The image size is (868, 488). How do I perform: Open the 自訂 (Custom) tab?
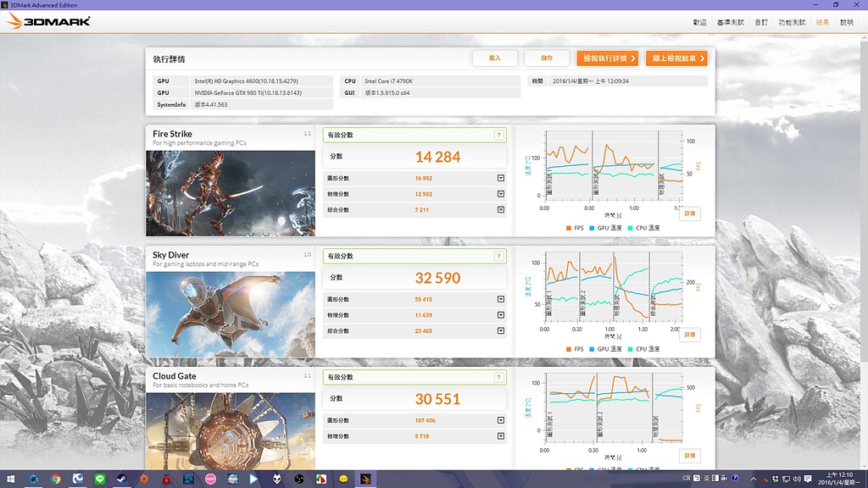pyautogui.click(x=761, y=23)
